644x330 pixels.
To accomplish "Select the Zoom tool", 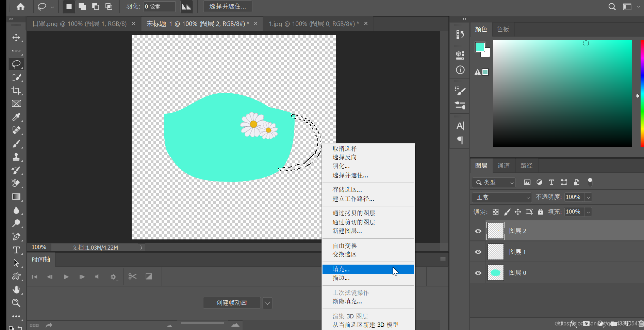I will tap(16, 303).
